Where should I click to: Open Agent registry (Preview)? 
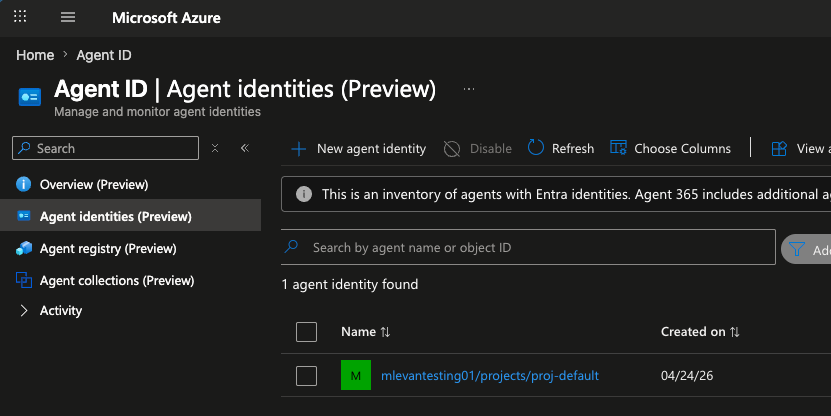(x=130, y=248)
